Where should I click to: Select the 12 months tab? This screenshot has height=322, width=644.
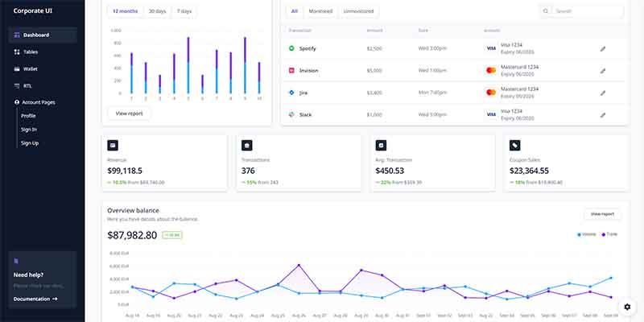point(126,11)
